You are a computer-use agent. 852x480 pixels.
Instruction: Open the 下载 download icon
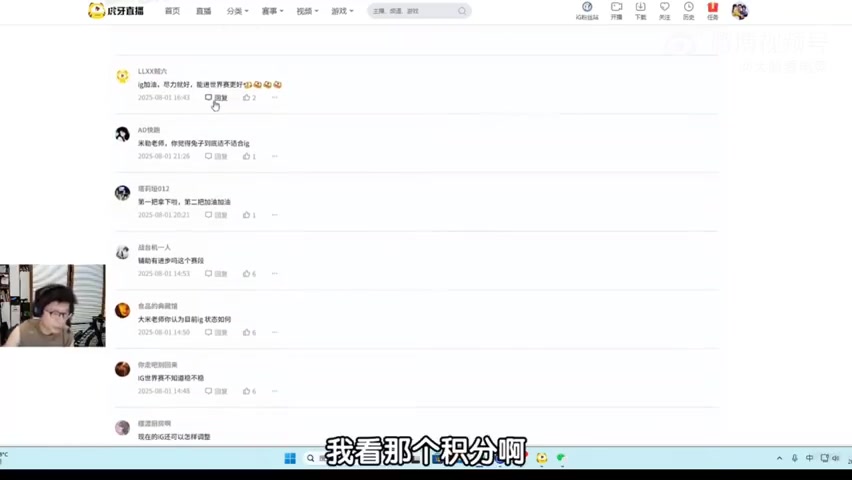(641, 11)
